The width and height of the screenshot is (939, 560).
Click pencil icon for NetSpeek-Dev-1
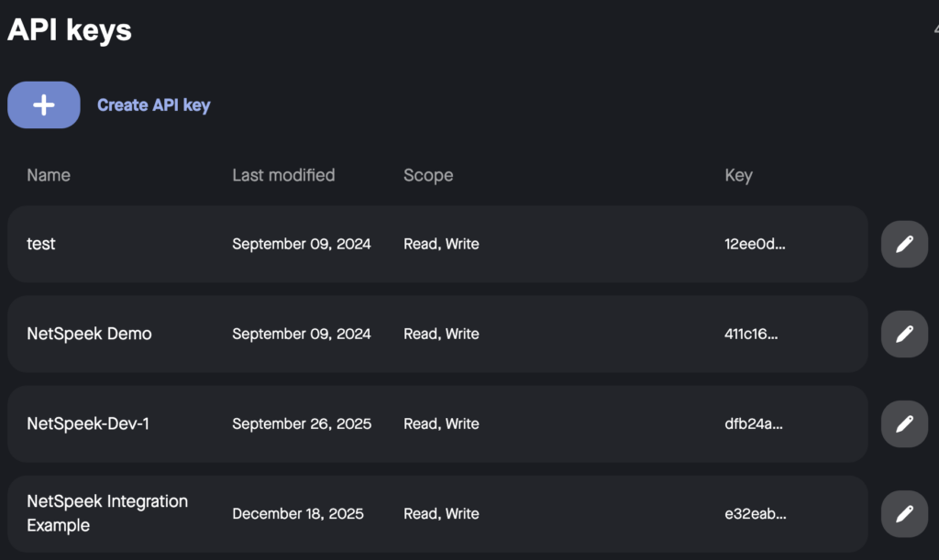click(904, 423)
